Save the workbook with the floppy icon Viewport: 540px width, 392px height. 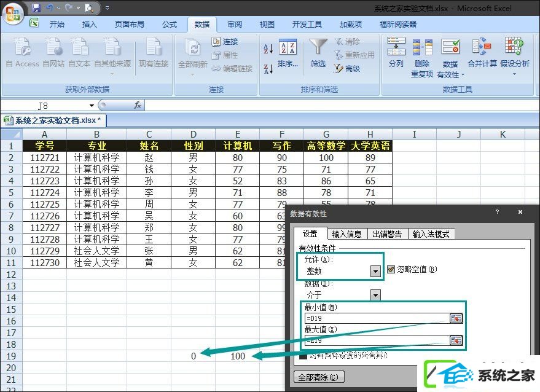point(36,7)
